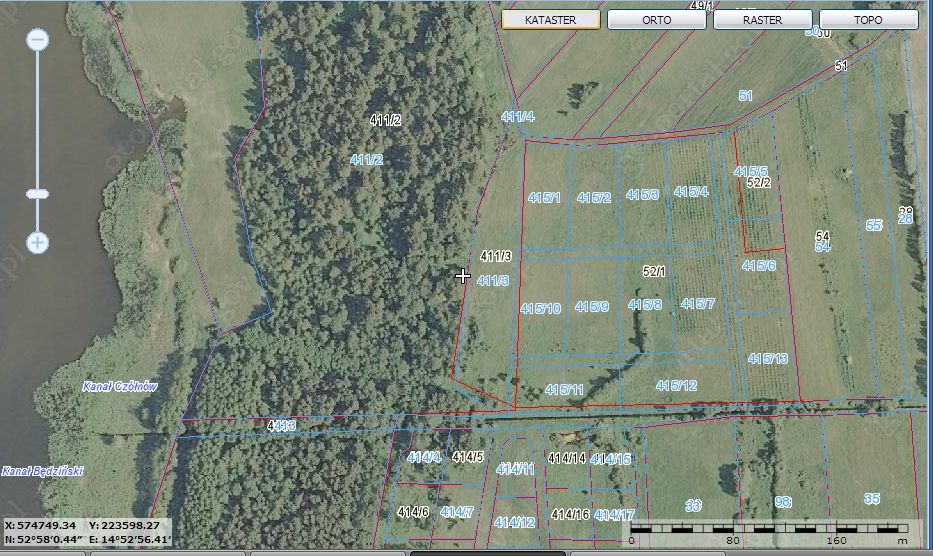Screen dimensions: 933x556
Task: Select parcel 415/1 on the map
Action: click(544, 198)
